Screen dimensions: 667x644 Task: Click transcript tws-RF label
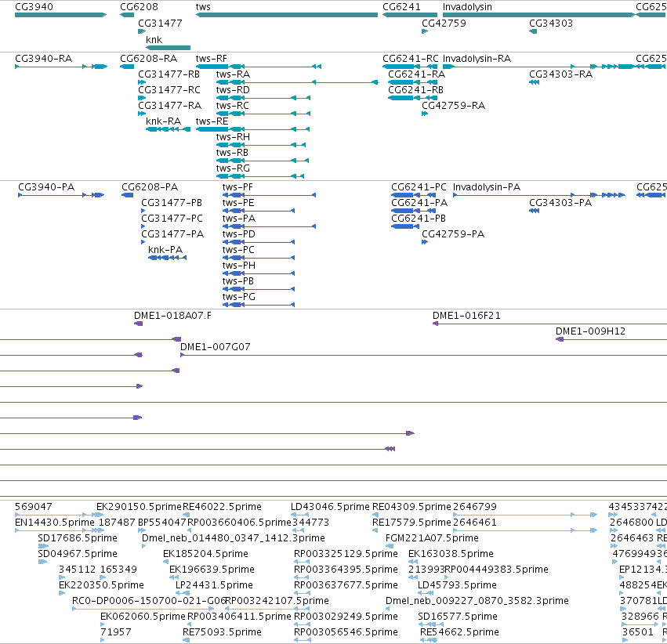tap(212, 58)
